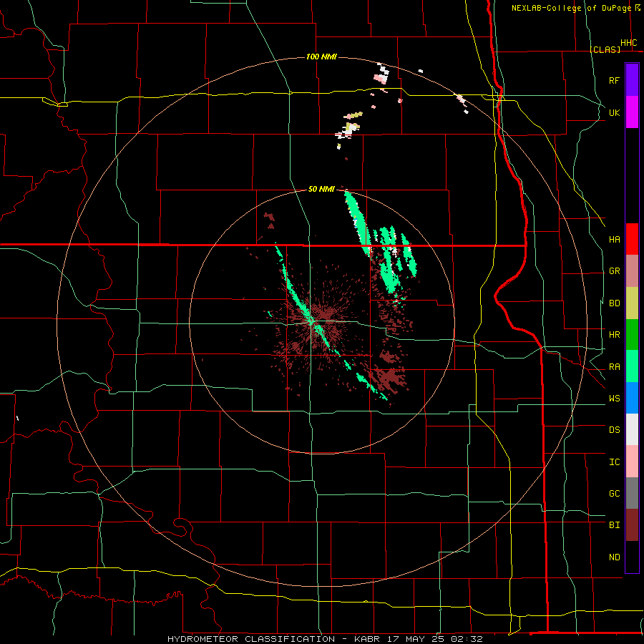The image size is (644, 644).
Task: Click the dark red BI legend swatch
Action: 632,525
